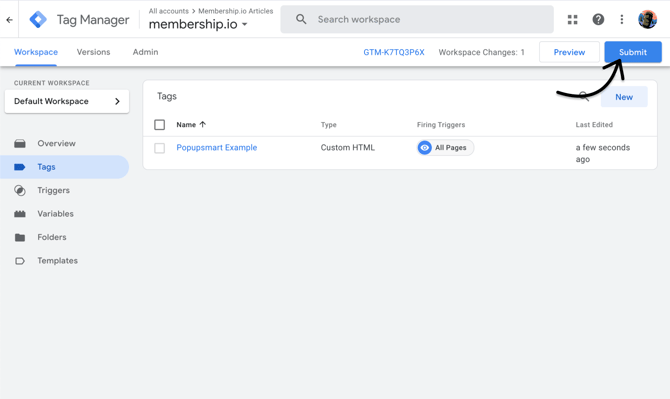This screenshot has height=399, width=670.
Task: Click the Preview button
Action: pos(569,52)
